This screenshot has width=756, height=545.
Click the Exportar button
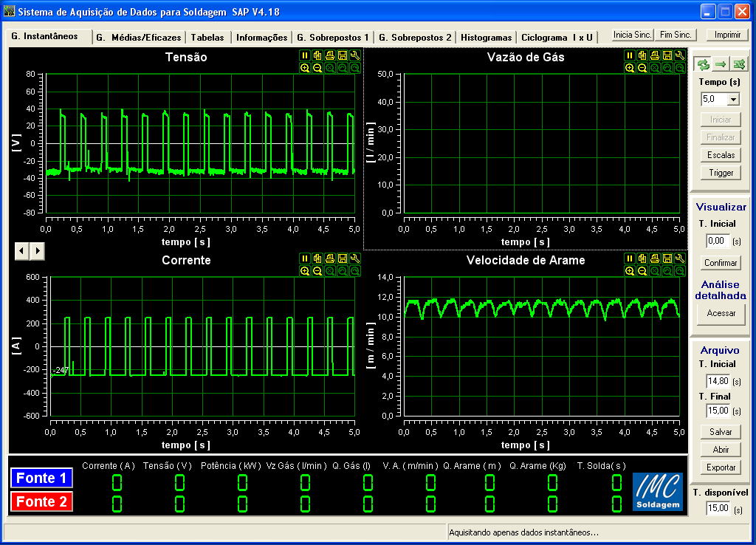721,467
